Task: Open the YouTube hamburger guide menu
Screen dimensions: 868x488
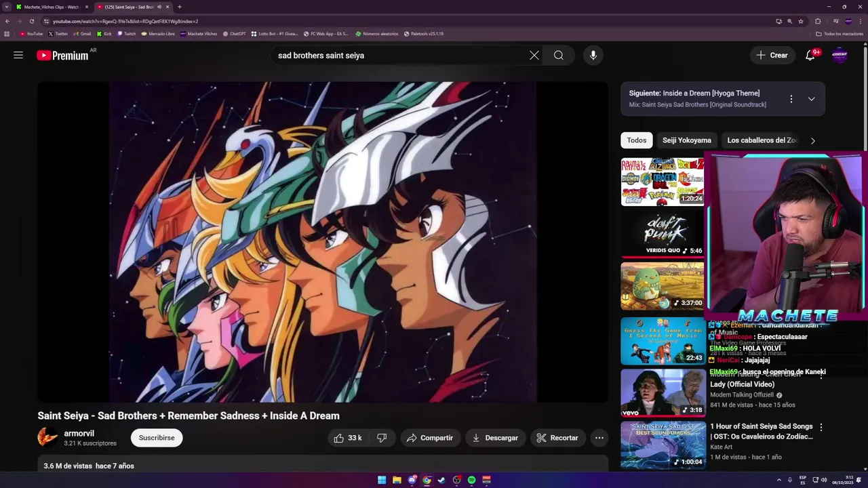Action: [x=18, y=56]
